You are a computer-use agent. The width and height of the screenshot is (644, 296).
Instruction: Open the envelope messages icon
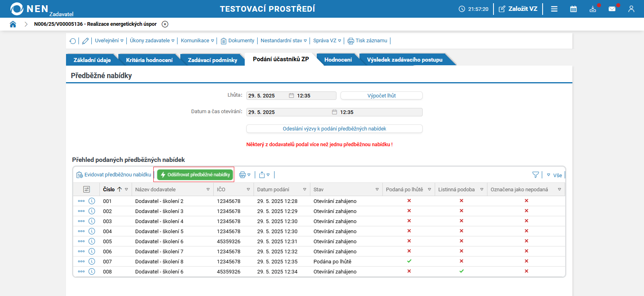tap(612, 9)
